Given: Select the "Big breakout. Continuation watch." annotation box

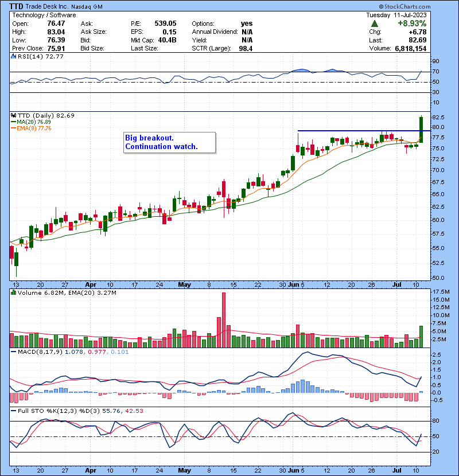Looking at the screenshot, I should point(169,143).
